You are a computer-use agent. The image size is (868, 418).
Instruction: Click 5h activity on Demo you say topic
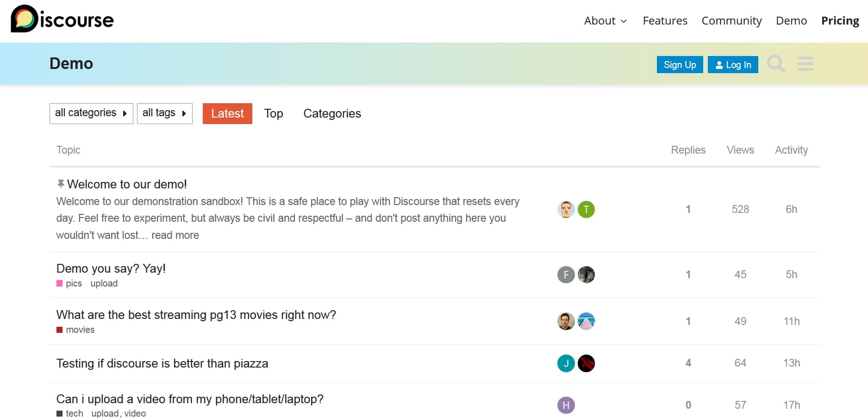point(791,275)
